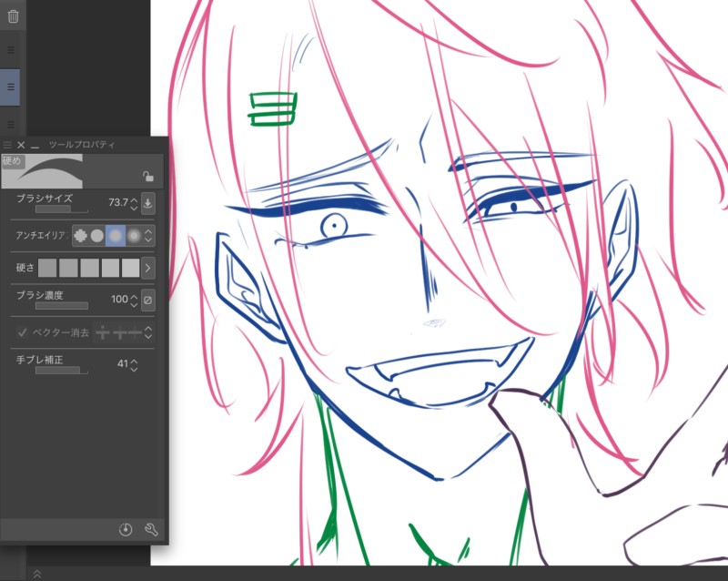The height and width of the screenshot is (581, 728).
Task: Select no anti-aliasing (jagged cross icon)
Action: 80,236
